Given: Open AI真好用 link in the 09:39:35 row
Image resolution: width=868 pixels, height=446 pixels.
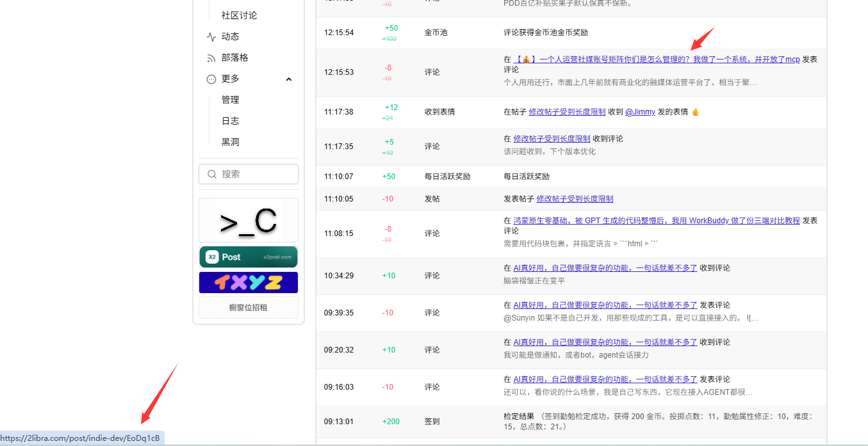Looking at the screenshot, I should coord(605,305).
